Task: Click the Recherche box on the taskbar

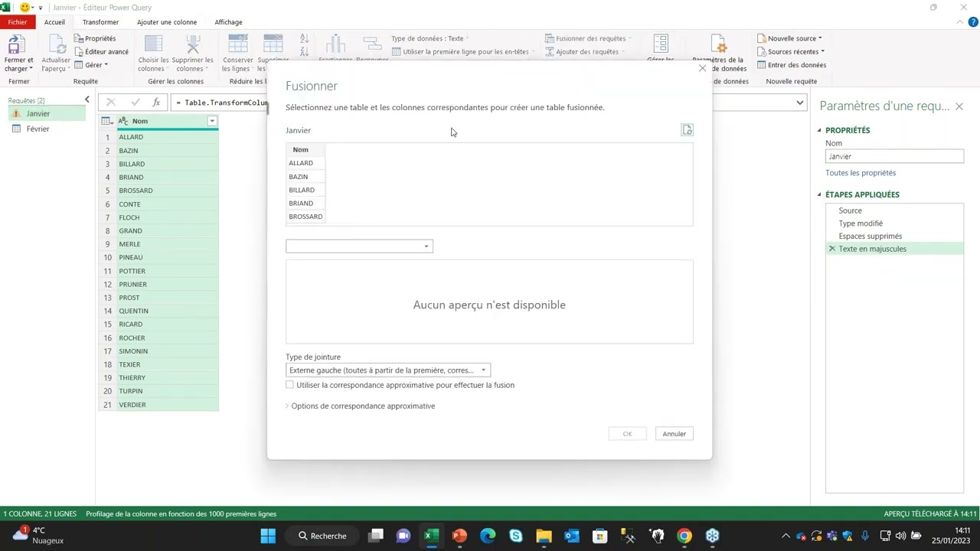Action: click(322, 536)
